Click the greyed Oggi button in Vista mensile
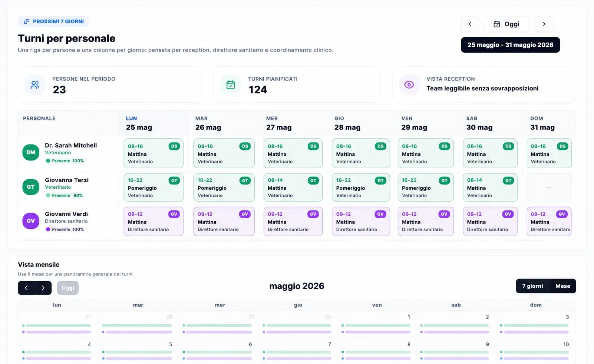594x364 pixels. (68, 288)
